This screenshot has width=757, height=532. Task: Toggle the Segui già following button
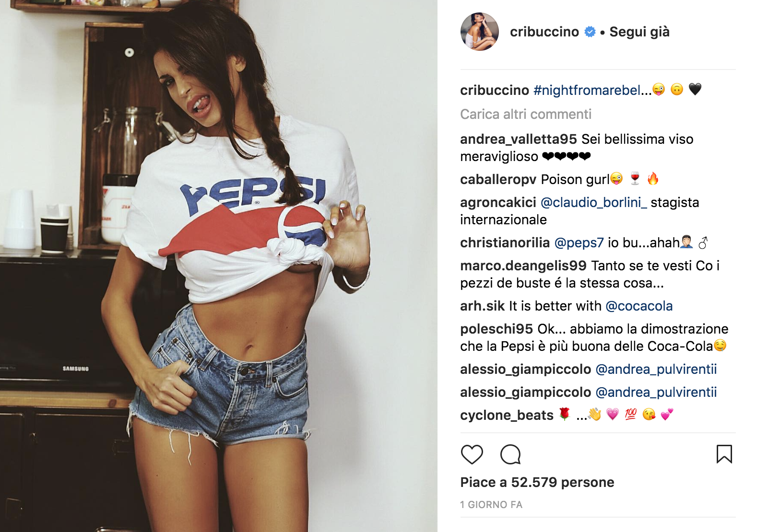(639, 32)
